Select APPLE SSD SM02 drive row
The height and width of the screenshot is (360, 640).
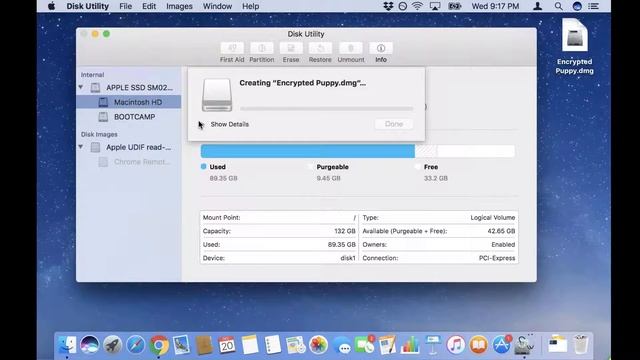point(129,87)
